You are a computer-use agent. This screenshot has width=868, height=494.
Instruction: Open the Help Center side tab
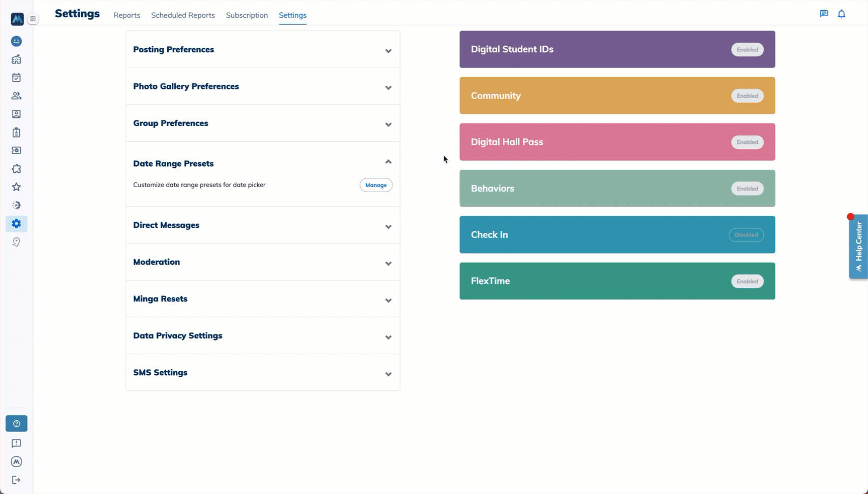[858, 246]
